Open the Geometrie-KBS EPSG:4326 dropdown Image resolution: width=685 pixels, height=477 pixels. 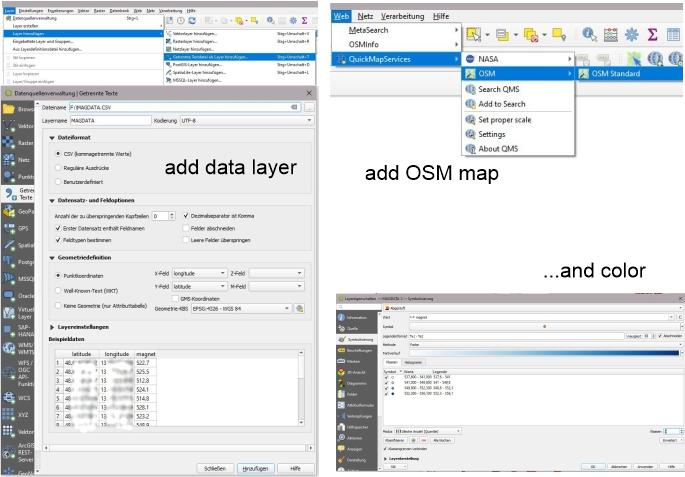tap(241, 308)
